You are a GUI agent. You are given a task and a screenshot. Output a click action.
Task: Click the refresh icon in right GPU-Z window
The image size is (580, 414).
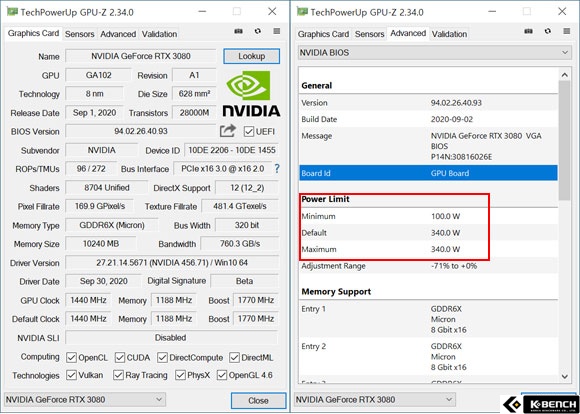(548, 31)
